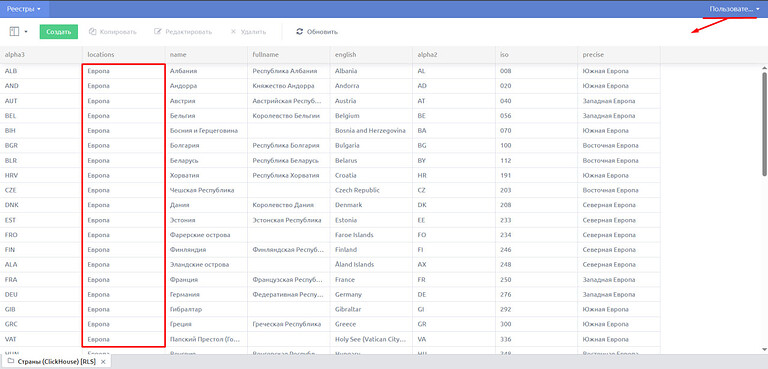Click the name column header
Viewport: 768px width, 369px height.
(x=206, y=55)
